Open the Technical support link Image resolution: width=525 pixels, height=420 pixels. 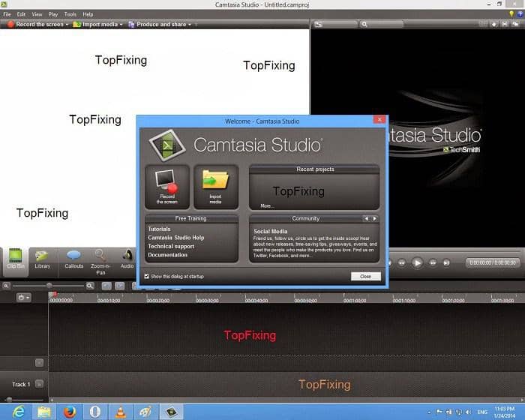click(171, 246)
